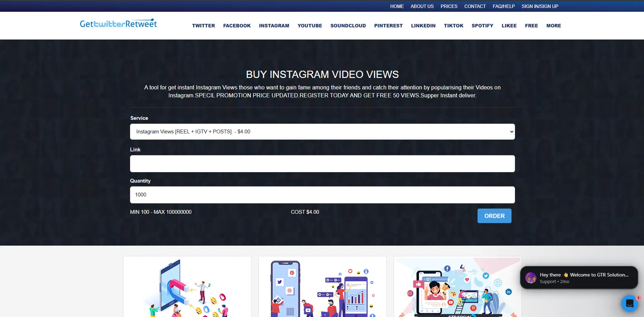Click inside the Link input field
Screen dimensions: 644x317
pyautogui.click(x=322, y=164)
